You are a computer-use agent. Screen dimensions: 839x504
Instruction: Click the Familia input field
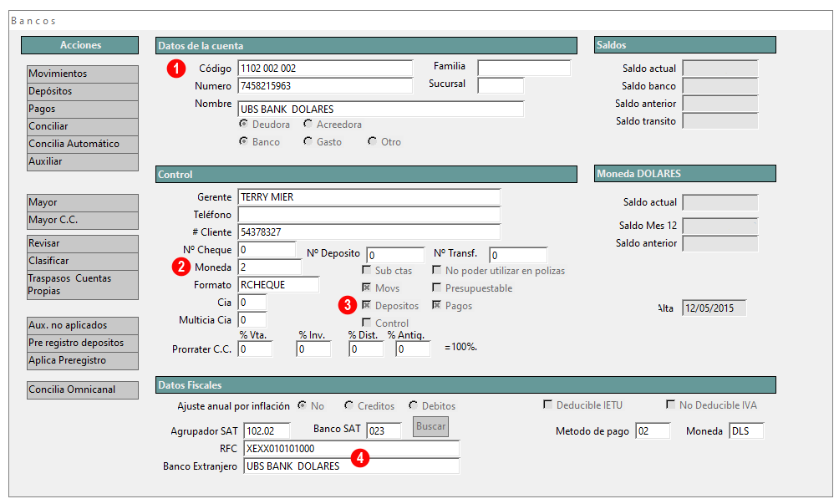pos(524,68)
